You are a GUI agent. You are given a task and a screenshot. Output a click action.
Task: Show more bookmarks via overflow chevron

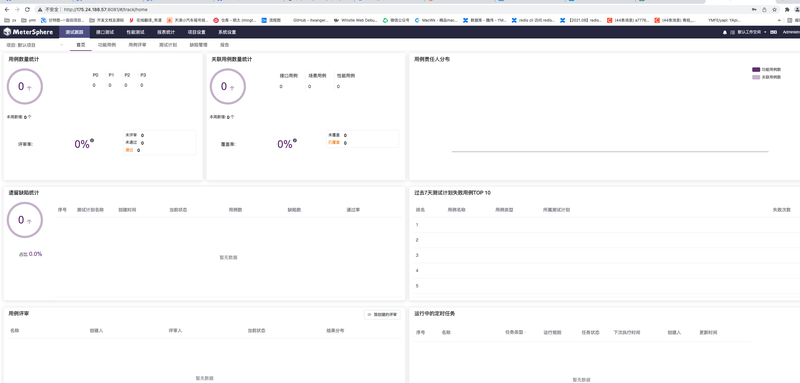pyautogui.click(x=779, y=20)
